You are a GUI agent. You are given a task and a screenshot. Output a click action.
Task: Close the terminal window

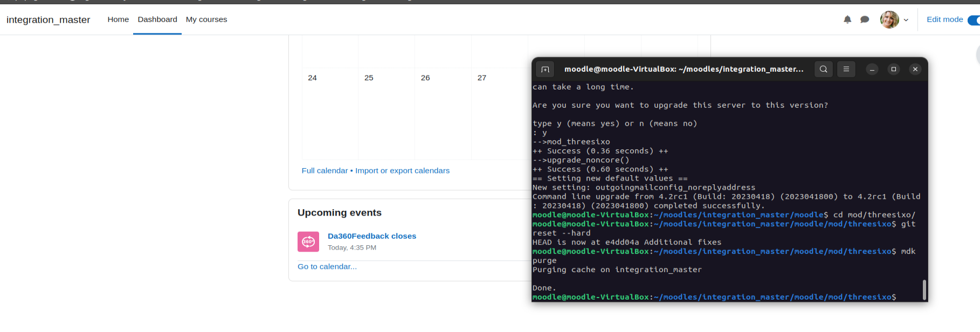[x=915, y=69]
